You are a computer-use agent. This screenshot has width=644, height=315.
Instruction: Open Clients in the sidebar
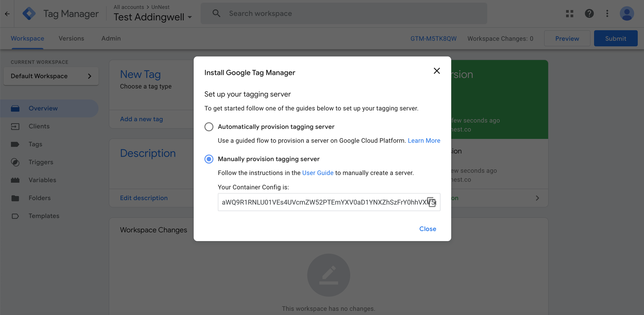[39, 126]
